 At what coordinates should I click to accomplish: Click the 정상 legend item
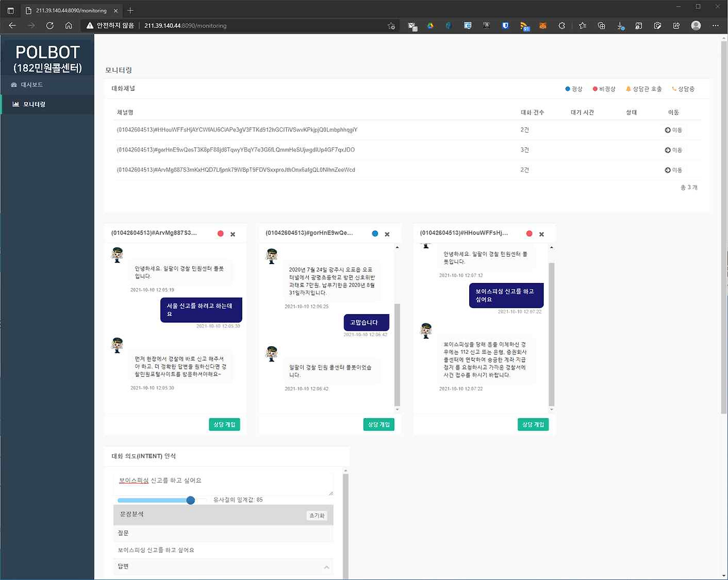click(x=574, y=89)
